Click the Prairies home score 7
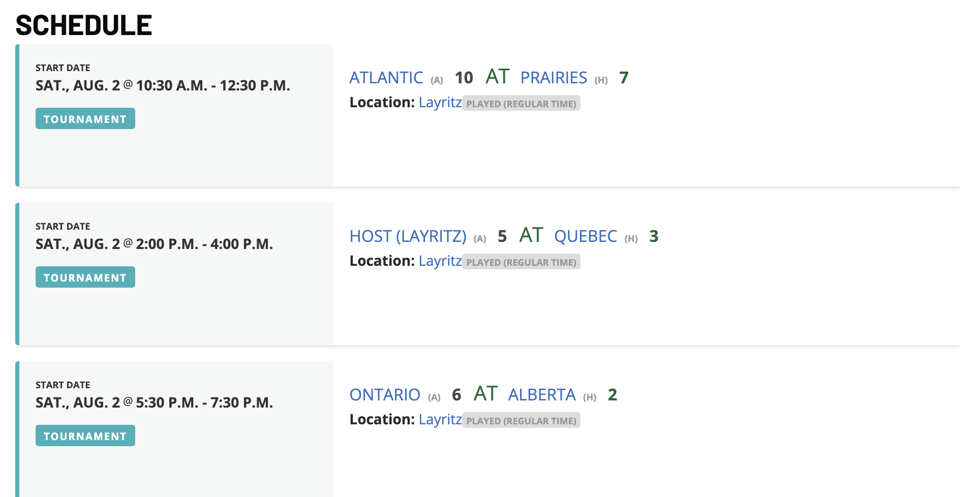The height and width of the screenshot is (497, 980). (x=624, y=78)
